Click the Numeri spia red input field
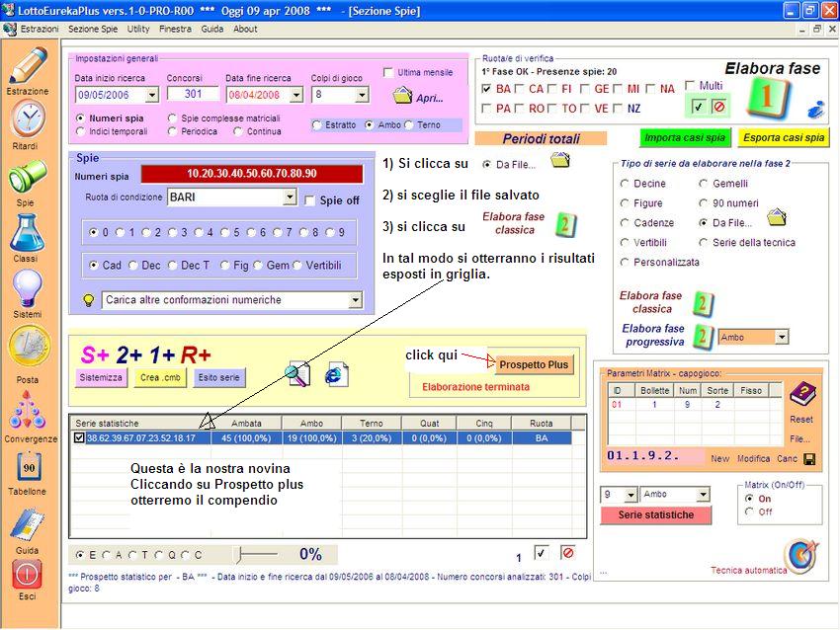 [x=252, y=174]
